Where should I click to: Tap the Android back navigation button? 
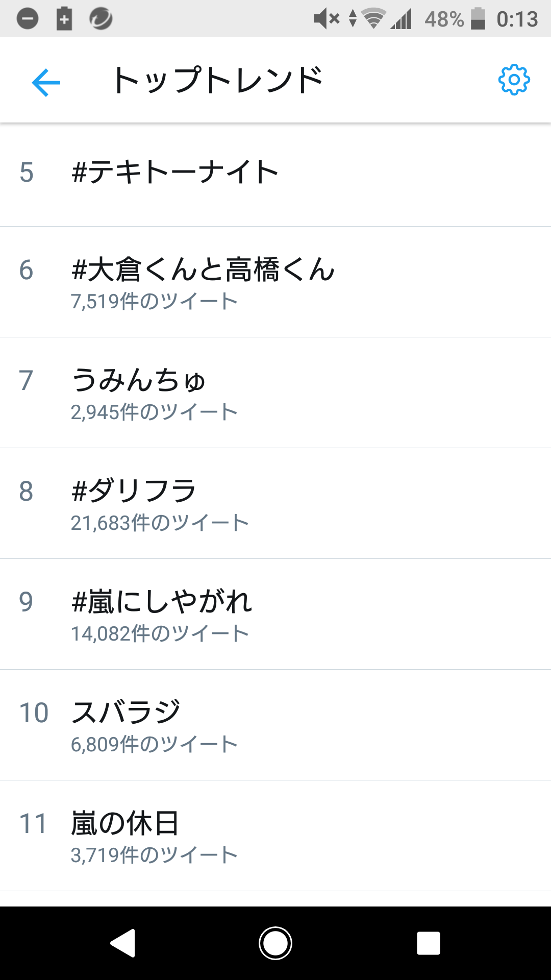(x=123, y=943)
